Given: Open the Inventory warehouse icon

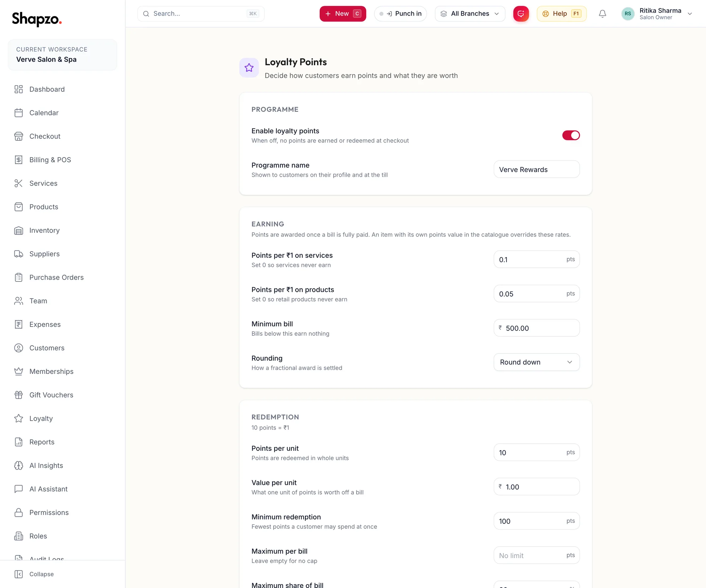Looking at the screenshot, I should [19, 230].
